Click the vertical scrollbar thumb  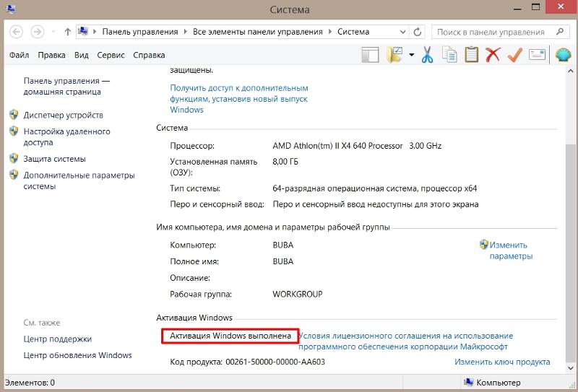tap(571, 253)
